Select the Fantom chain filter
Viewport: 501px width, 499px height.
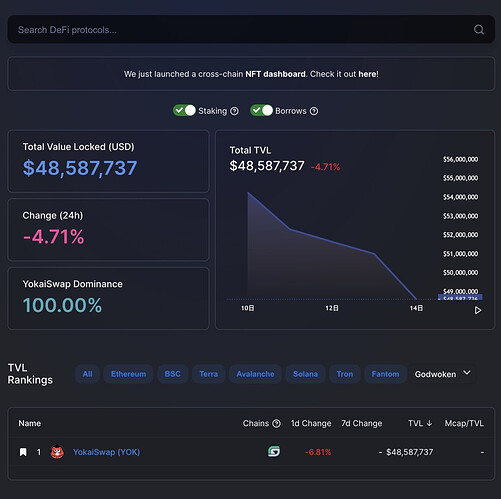(385, 374)
